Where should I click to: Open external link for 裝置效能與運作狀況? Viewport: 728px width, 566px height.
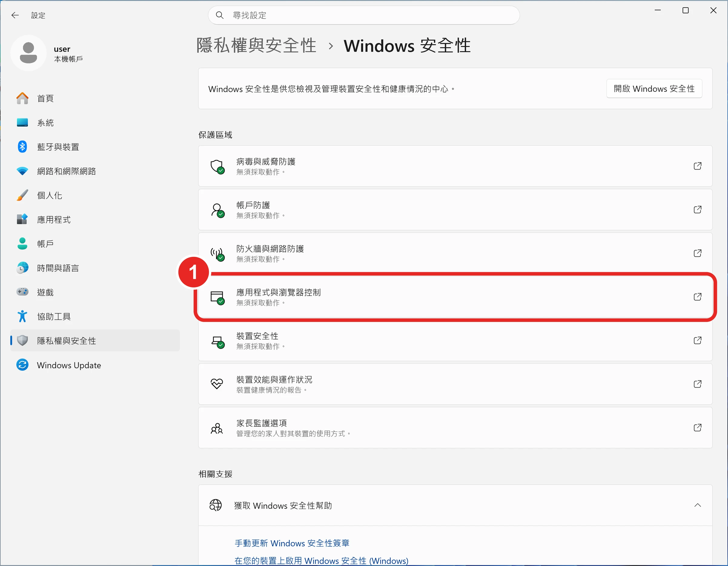[697, 384]
